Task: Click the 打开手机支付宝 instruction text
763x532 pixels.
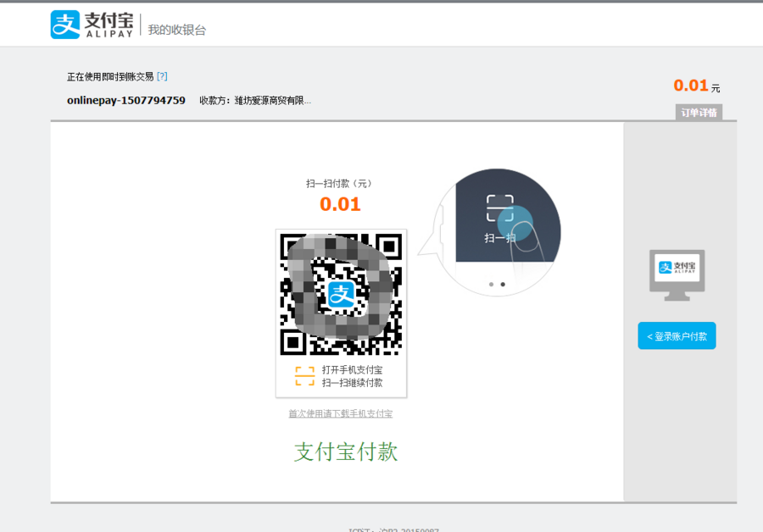Action: coord(353,369)
